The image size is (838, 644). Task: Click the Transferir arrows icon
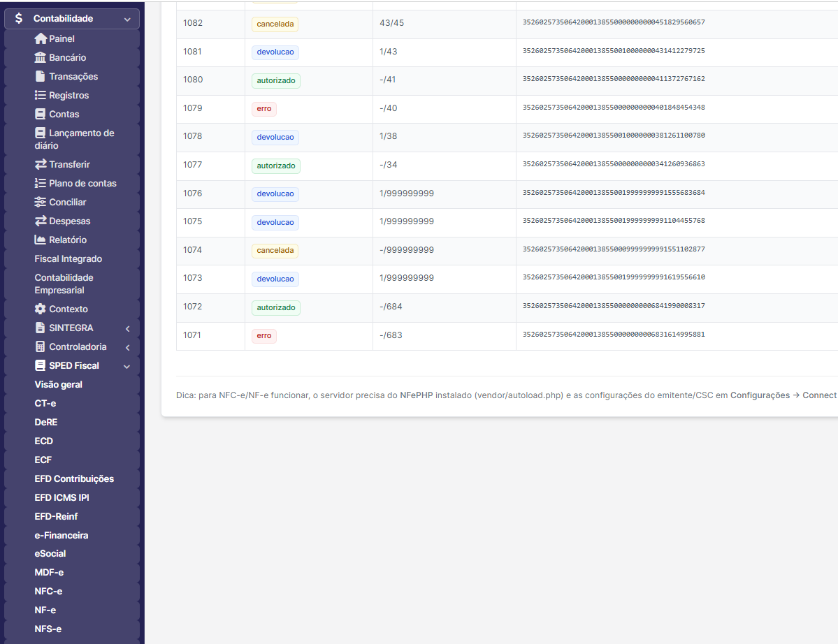point(41,165)
